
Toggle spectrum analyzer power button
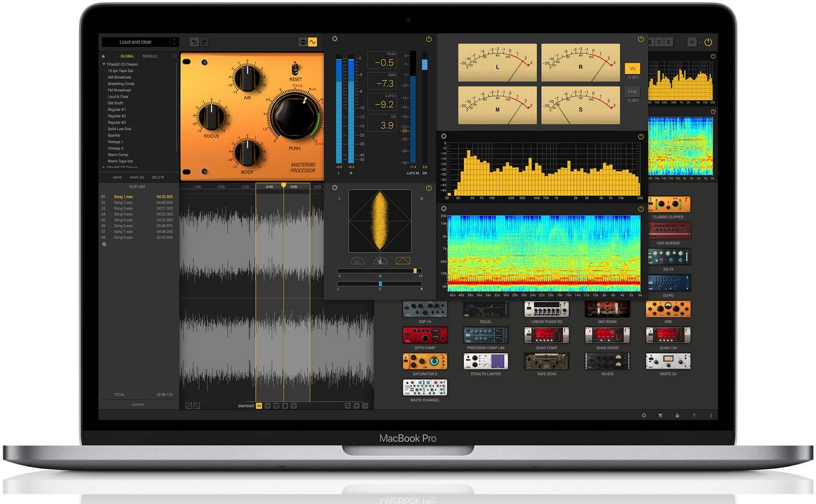(641, 137)
